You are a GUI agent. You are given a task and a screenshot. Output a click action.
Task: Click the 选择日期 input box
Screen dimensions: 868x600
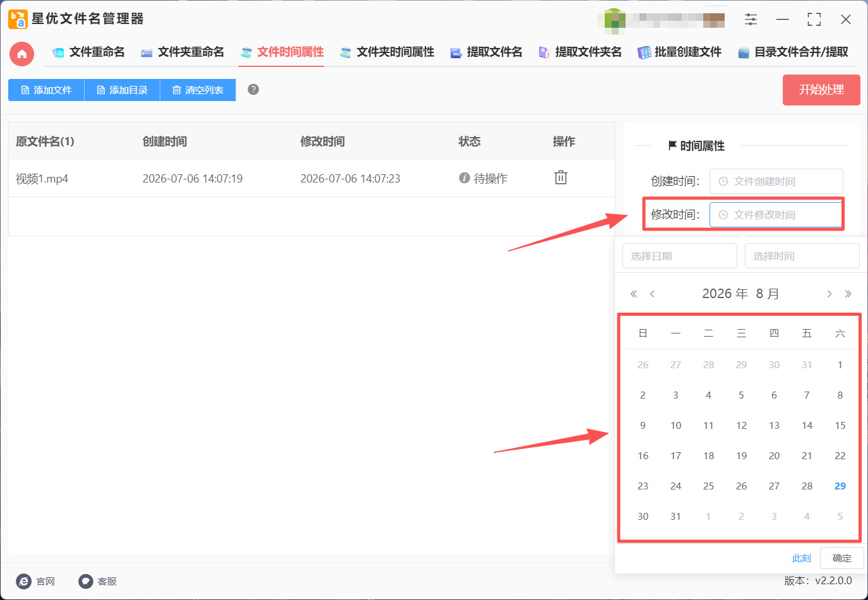click(x=680, y=256)
